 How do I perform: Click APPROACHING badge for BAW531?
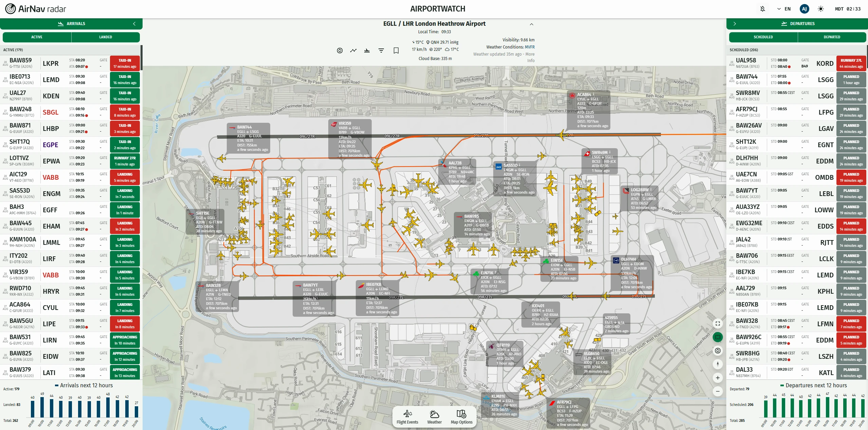(125, 340)
